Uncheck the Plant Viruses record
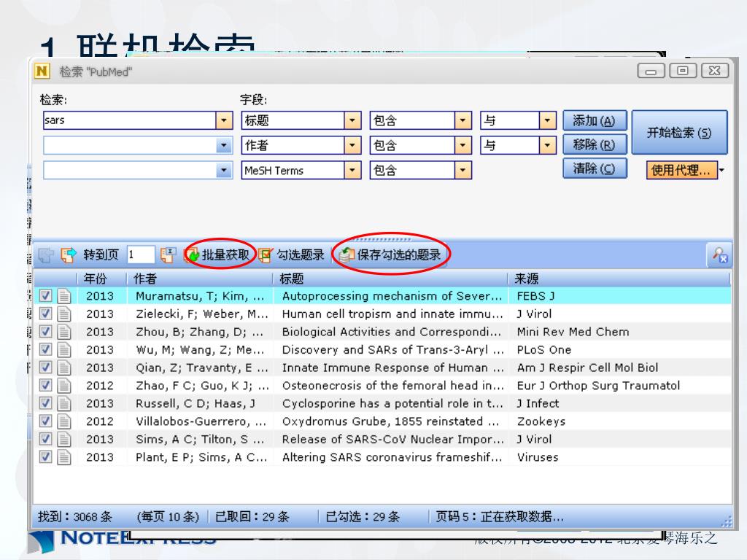 pos(45,457)
